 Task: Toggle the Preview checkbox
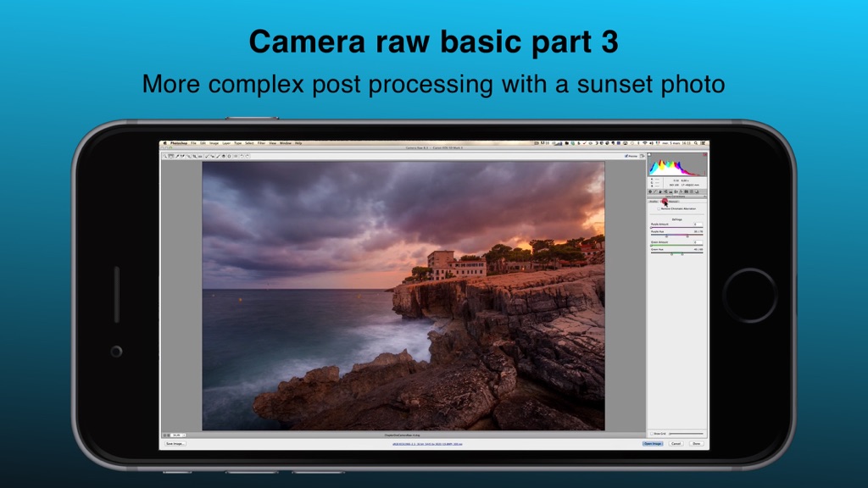pos(626,156)
